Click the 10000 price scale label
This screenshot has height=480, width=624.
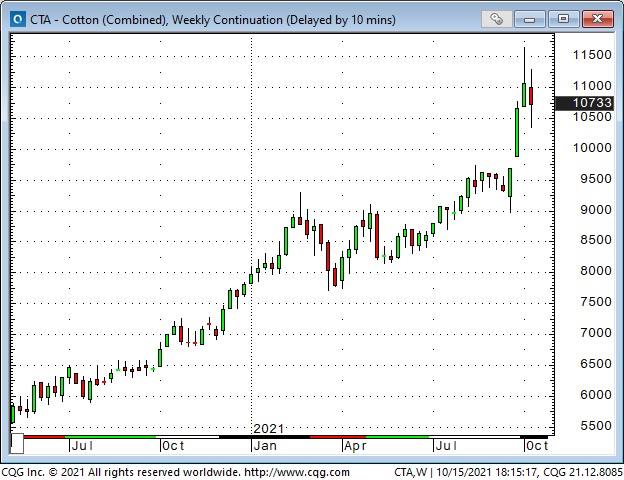pos(592,148)
